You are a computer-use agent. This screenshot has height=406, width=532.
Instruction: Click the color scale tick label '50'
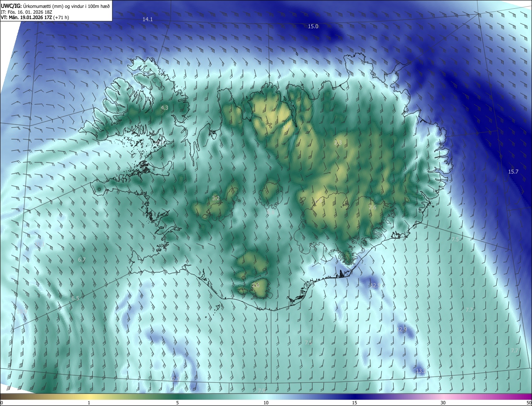coord(529,403)
